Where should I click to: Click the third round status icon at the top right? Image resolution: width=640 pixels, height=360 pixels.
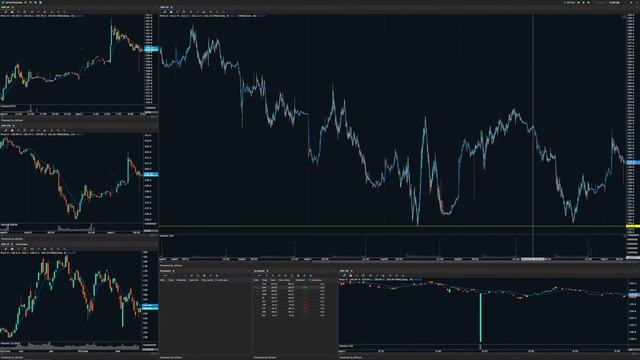pyautogui.click(x=589, y=2)
